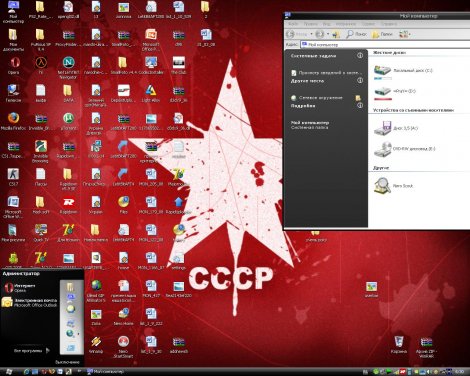Select the Half-Life lambda desktop icon
Image resolution: width=470 pixels, height=376 pixels.
coord(41,65)
